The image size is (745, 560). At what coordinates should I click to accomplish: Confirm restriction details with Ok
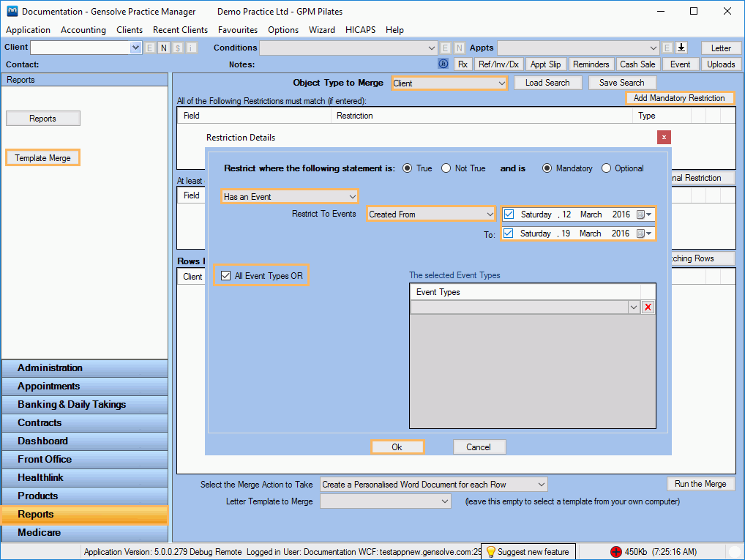coord(397,447)
